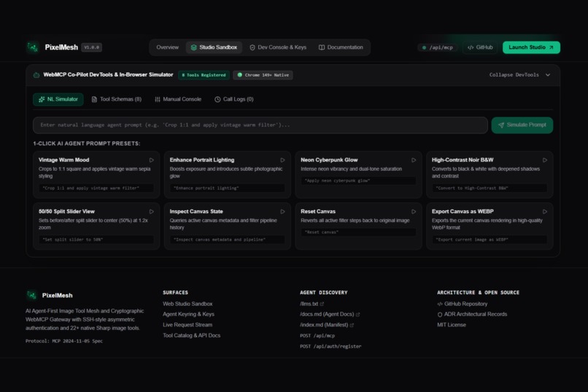Open the GitHub link in header
The height and width of the screenshot is (392, 588).
pos(480,47)
